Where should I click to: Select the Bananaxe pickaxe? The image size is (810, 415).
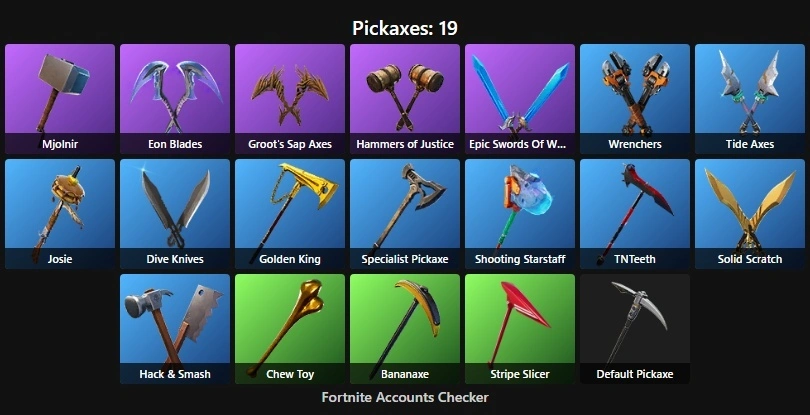point(405,329)
